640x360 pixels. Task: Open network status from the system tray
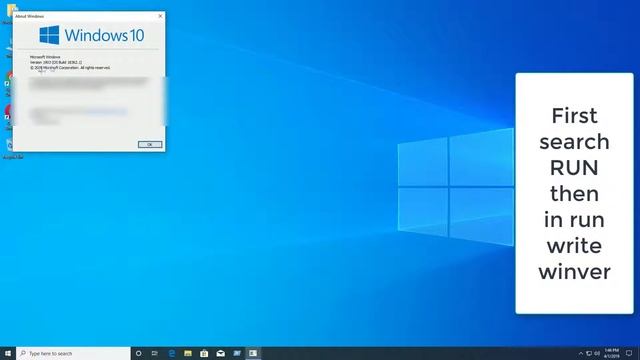pyautogui.click(x=589, y=353)
